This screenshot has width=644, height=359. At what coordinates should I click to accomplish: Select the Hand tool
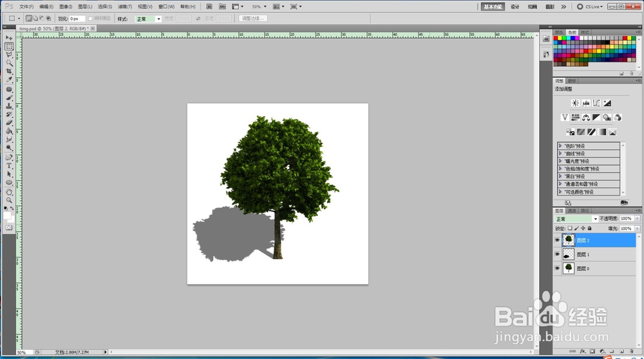pos(9,192)
